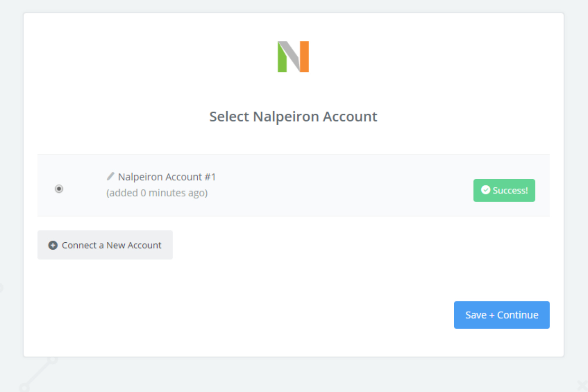Screen dimensions: 588x392
Task: Click the checkmark icon in the Success badge
Action: point(486,190)
